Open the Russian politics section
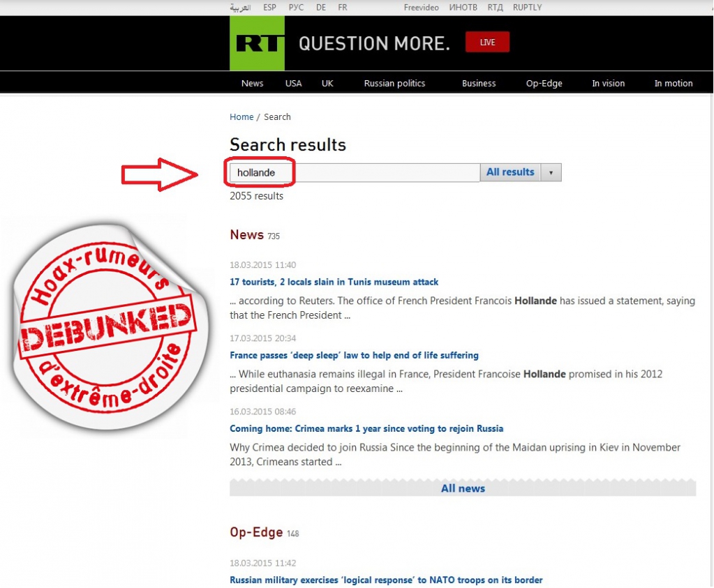This screenshot has width=714, height=588. (x=394, y=83)
